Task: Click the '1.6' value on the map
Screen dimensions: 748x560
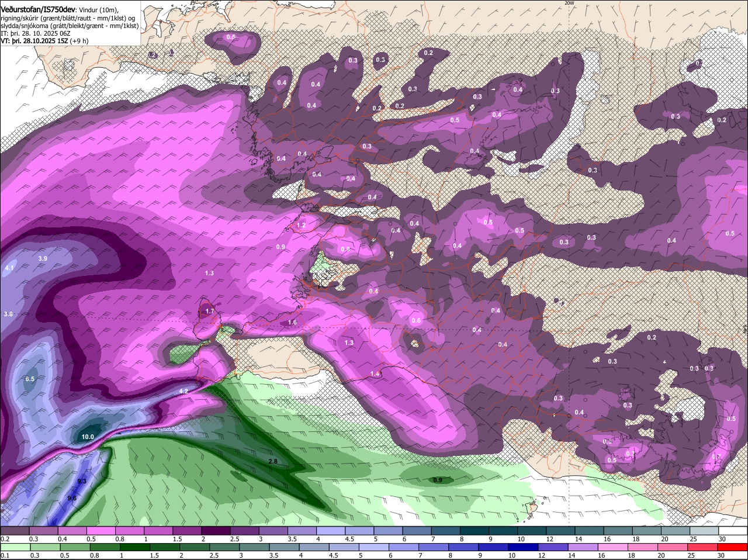Action: click(x=292, y=322)
